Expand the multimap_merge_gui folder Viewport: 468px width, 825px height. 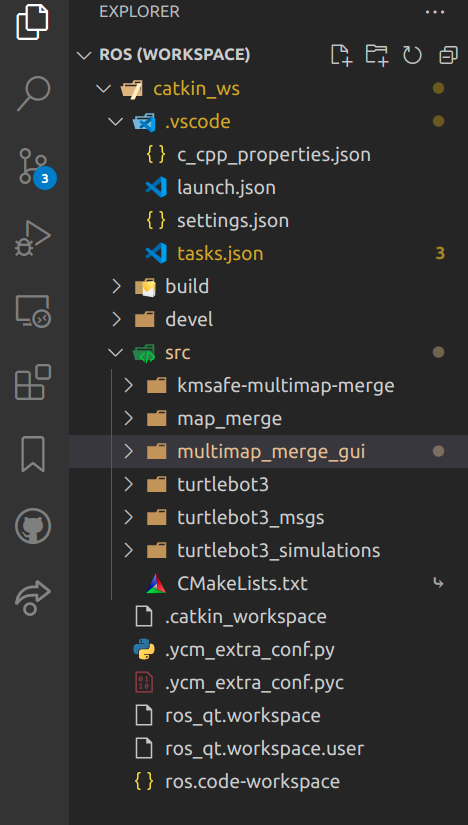pos(128,451)
